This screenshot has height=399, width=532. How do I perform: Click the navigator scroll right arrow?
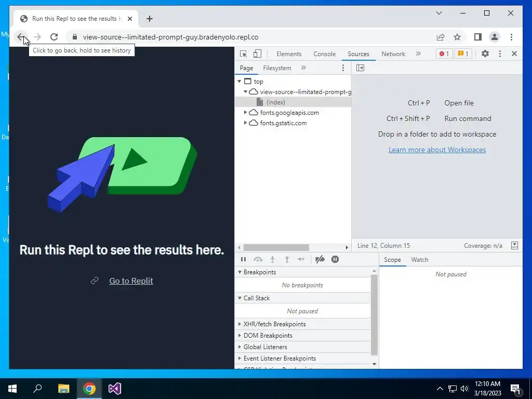(347, 247)
